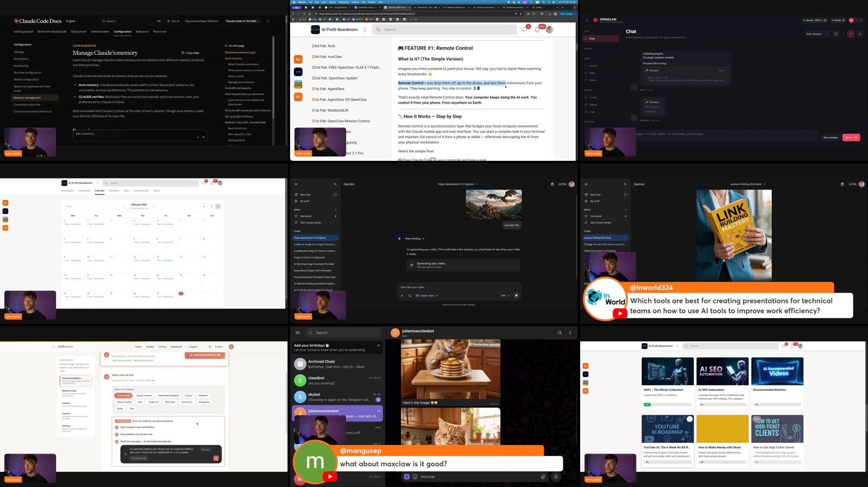The height and width of the screenshot is (487, 868).
Task: Open the Main Session dropdown in OpenClaw
Action: pos(816,34)
